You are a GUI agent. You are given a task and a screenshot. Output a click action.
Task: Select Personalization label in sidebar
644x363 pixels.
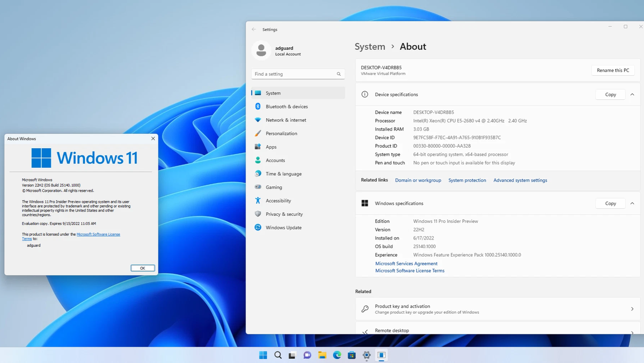281,134
